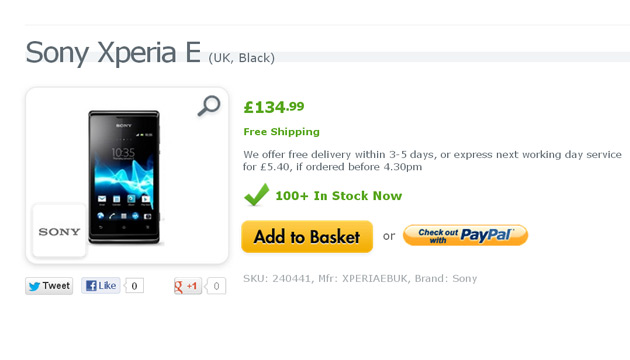The height and width of the screenshot is (360, 630).
Task: Click the green in-stock checkmark icon
Action: [x=256, y=194]
